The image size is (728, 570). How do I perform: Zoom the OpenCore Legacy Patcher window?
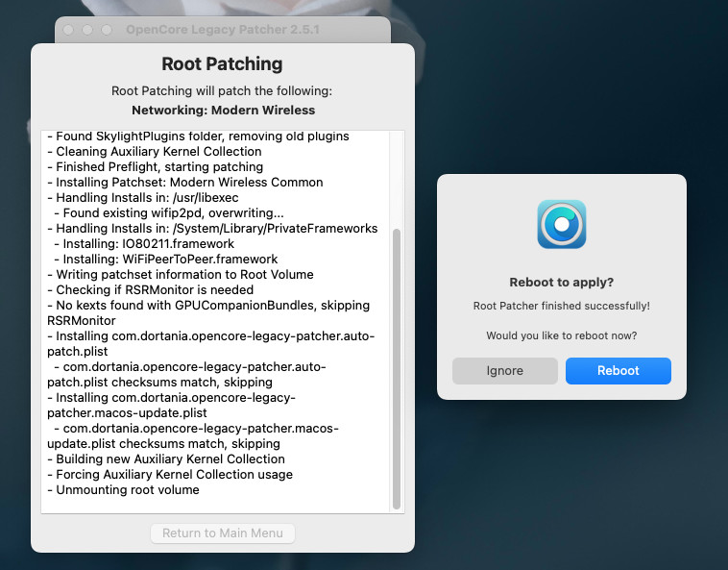[107, 30]
